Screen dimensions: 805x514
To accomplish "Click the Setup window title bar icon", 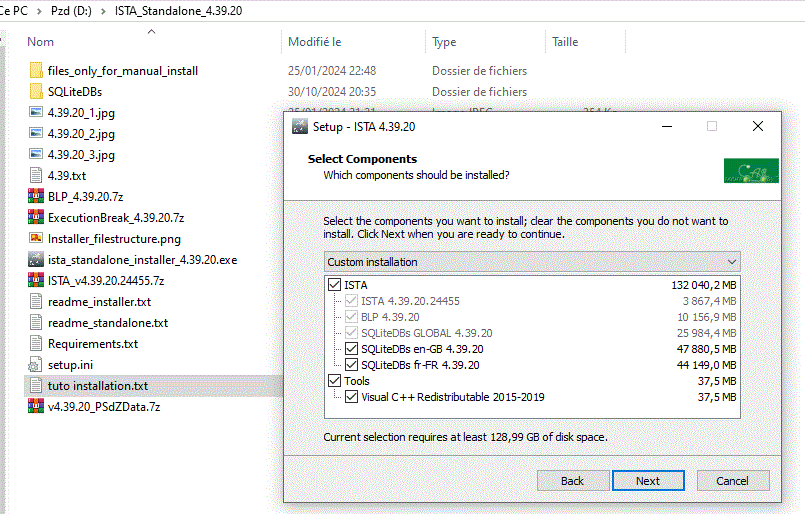I will [x=298, y=127].
